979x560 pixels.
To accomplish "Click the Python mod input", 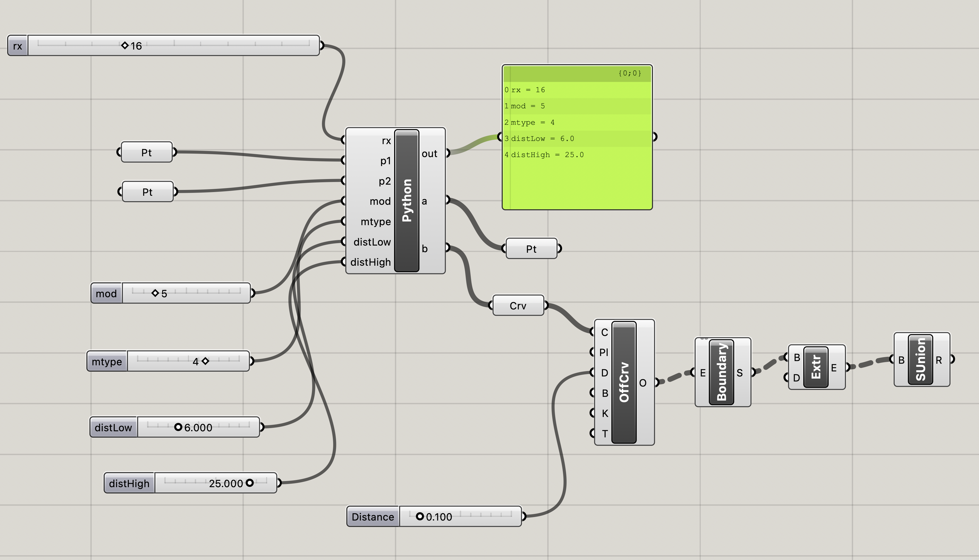I will tap(380, 201).
